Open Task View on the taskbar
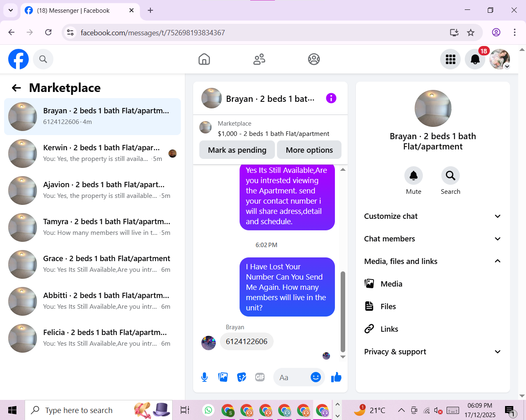This screenshot has height=420, width=526. (x=185, y=410)
